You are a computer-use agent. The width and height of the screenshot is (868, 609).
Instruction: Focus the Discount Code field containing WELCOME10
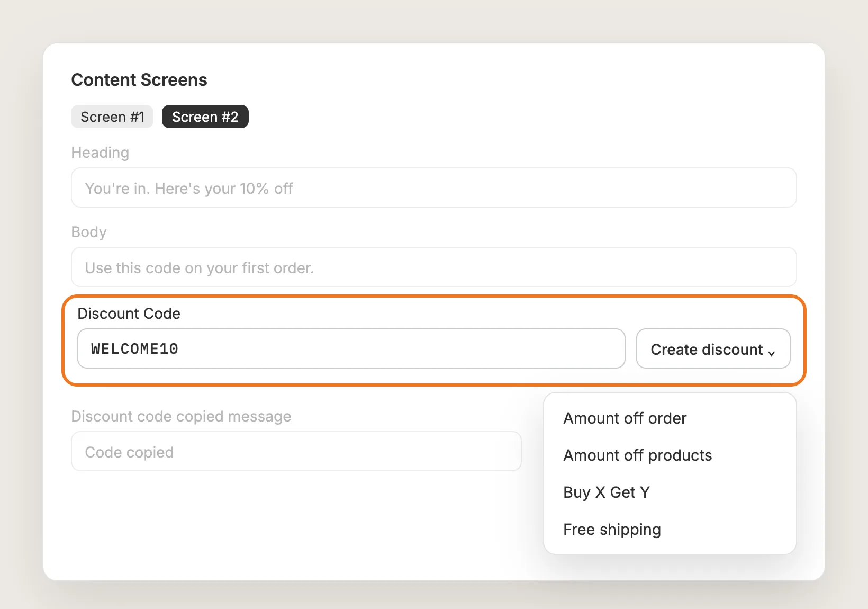point(351,348)
